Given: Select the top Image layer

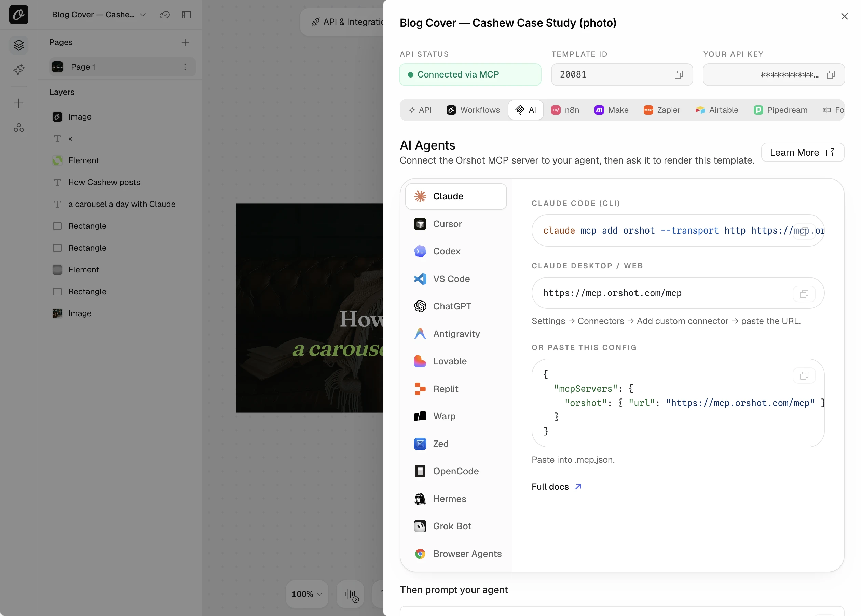Looking at the screenshot, I should coord(122,117).
